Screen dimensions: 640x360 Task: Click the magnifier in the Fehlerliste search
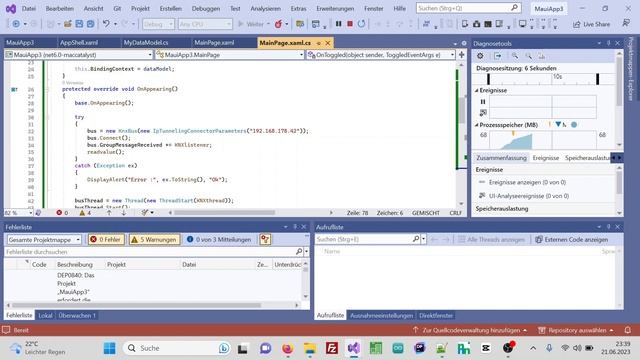[299, 252]
